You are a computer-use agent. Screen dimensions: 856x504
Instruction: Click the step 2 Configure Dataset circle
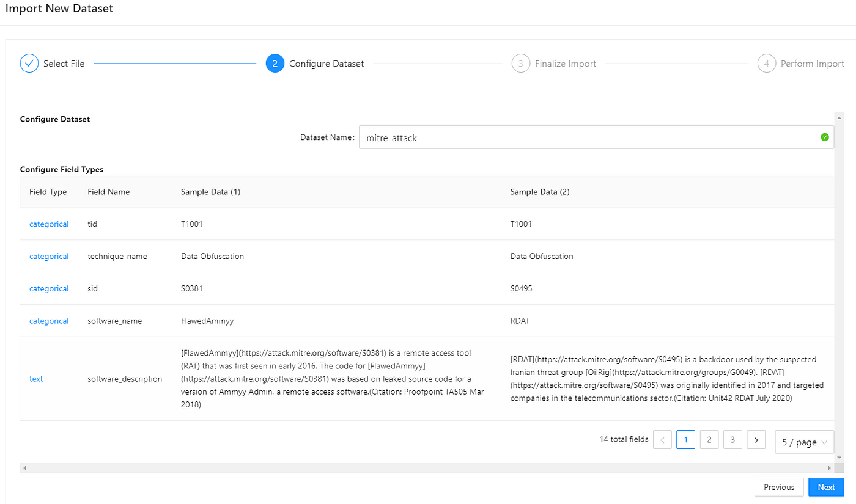(x=275, y=63)
